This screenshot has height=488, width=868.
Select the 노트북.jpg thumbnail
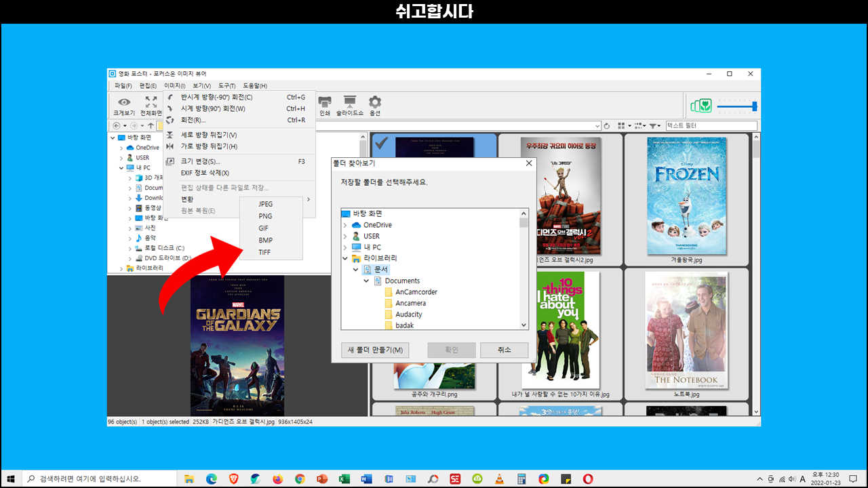686,335
